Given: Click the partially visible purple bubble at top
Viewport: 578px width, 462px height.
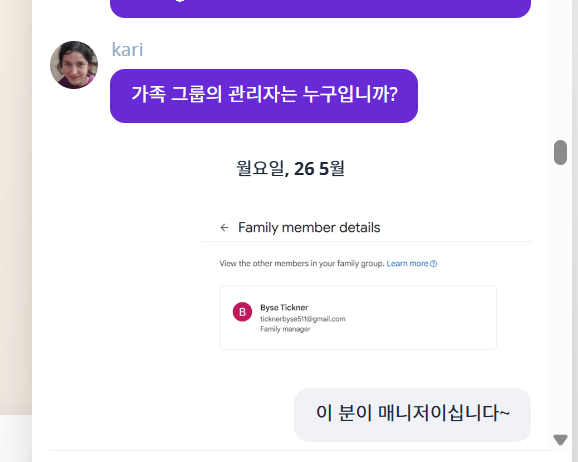Looking at the screenshot, I should (320, 8).
